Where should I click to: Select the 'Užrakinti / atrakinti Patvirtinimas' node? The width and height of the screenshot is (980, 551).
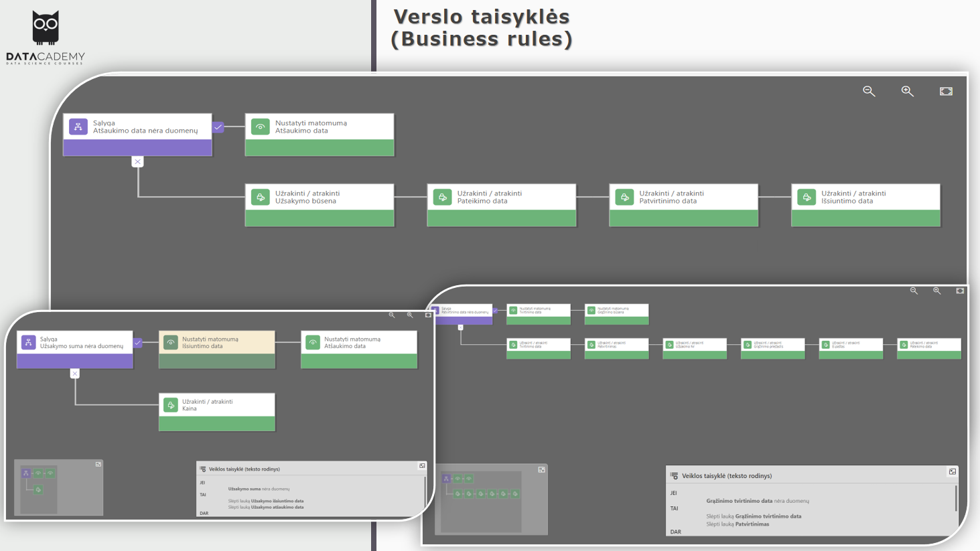point(616,349)
